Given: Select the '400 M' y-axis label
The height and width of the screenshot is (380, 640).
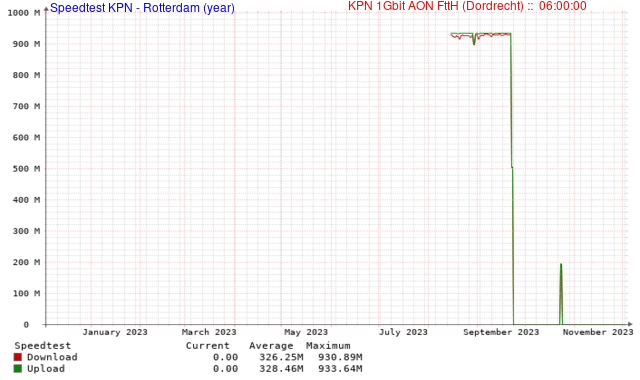Looking at the screenshot, I should click(x=26, y=200).
